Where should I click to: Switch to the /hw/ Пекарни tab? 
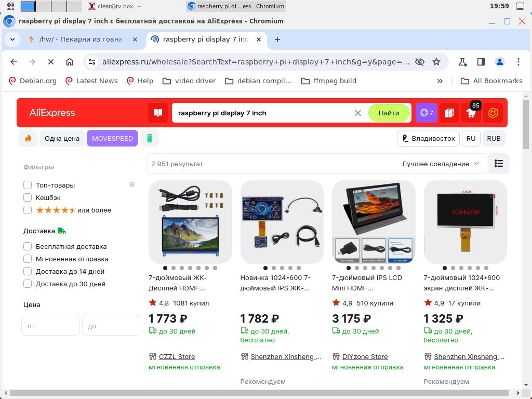(81, 39)
